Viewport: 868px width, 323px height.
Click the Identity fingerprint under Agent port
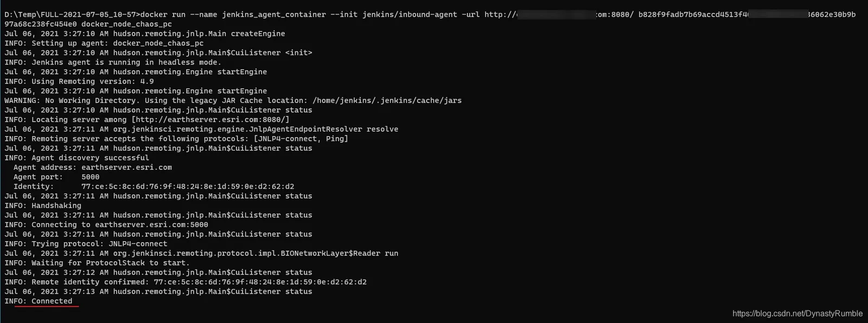click(x=188, y=186)
